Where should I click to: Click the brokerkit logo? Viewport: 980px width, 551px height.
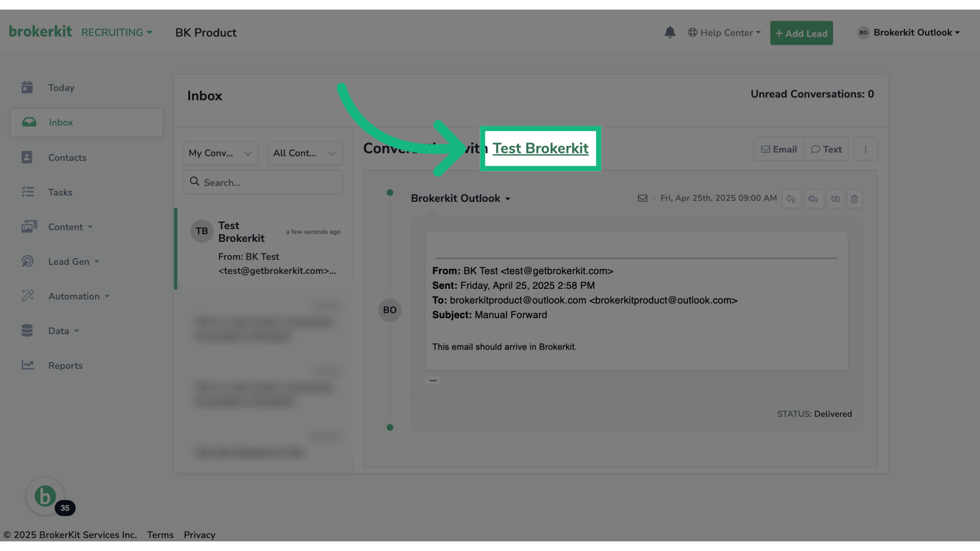point(40,32)
